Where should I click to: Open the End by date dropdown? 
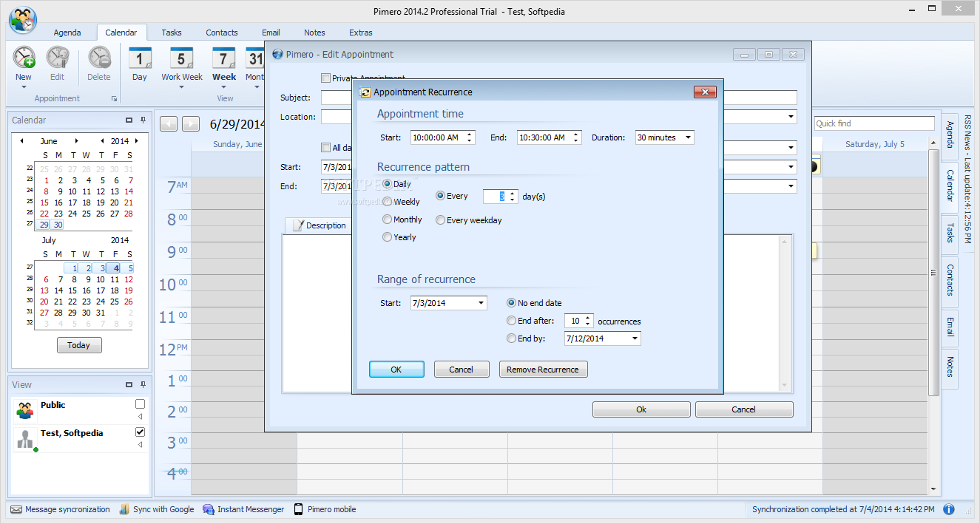pyautogui.click(x=635, y=338)
